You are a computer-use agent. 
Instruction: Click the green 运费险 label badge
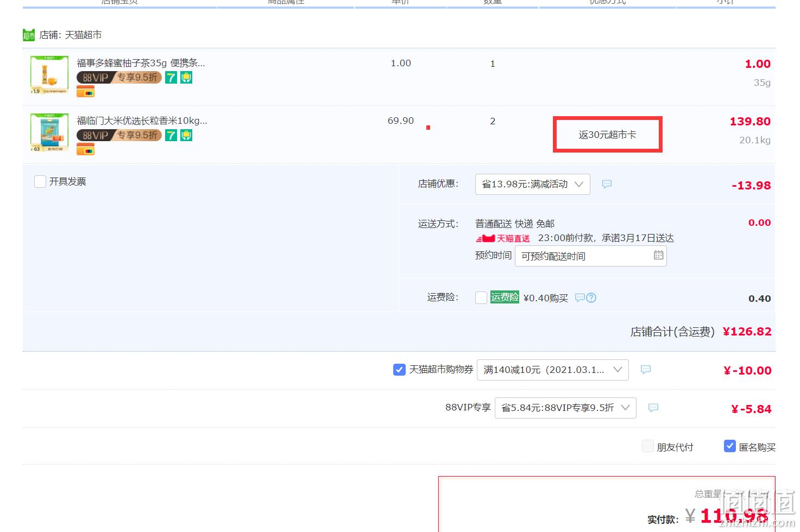tap(505, 297)
